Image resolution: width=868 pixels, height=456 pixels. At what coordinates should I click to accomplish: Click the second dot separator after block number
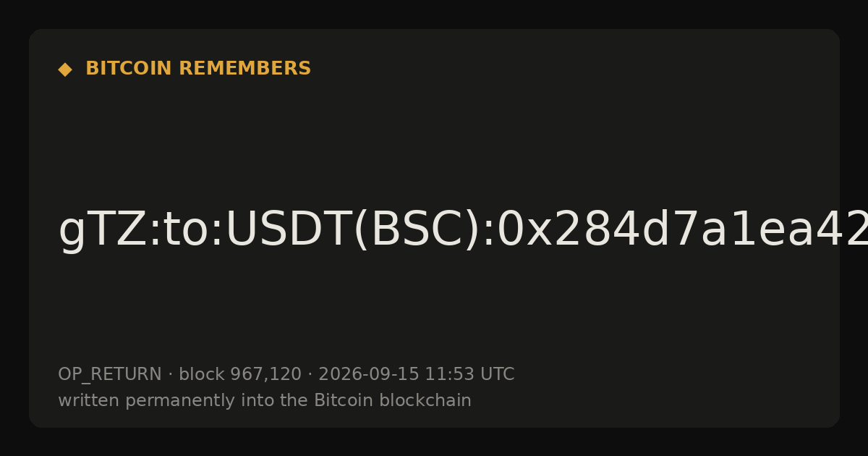click(x=310, y=375)
